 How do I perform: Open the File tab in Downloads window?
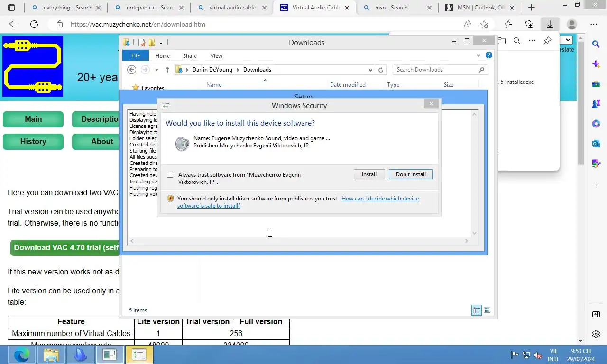coord(136,55)
